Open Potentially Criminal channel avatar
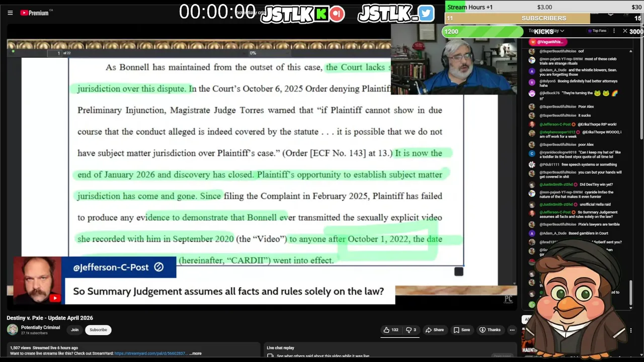The image size is (644, 362). tap(12, 330)
